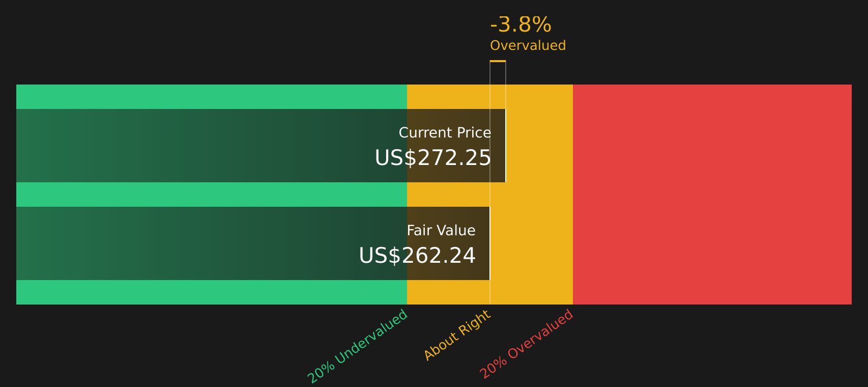
Task: Click the red overvalued zone
Action: [712, 195]
